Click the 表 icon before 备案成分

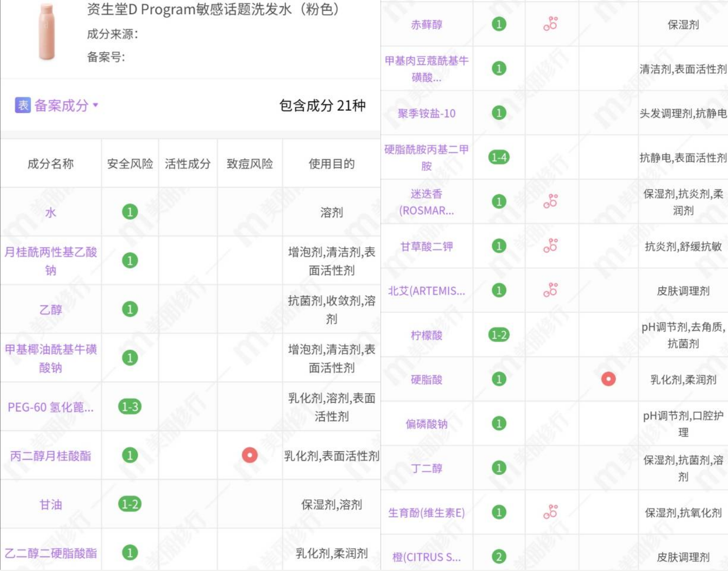pyautogui.click(x=23, y=105)
